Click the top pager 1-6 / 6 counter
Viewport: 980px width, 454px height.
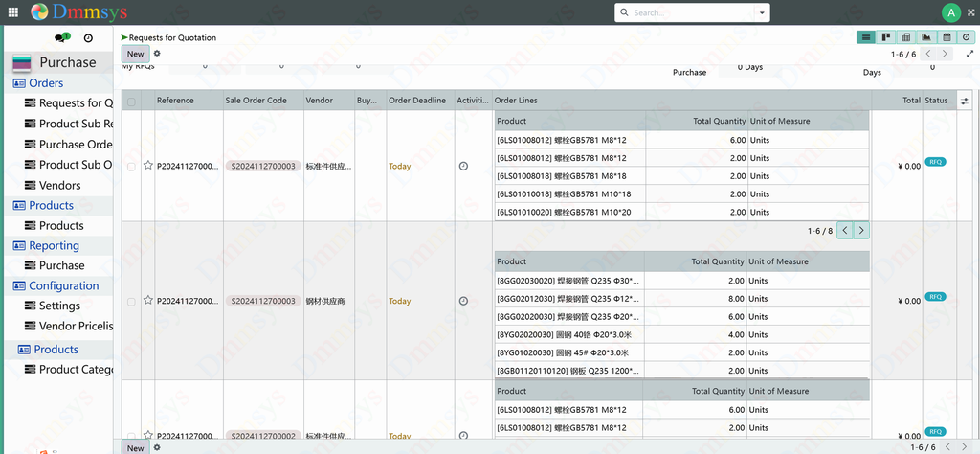point(903,55)
